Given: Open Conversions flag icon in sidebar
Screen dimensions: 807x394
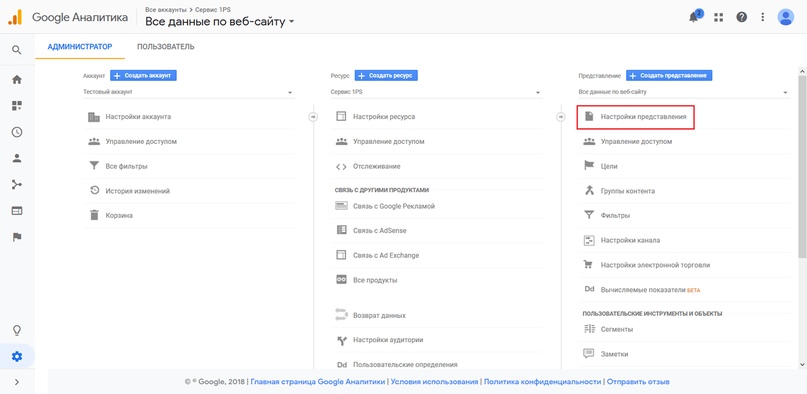Looking at the screenshot, I should [x=17, y=237].
